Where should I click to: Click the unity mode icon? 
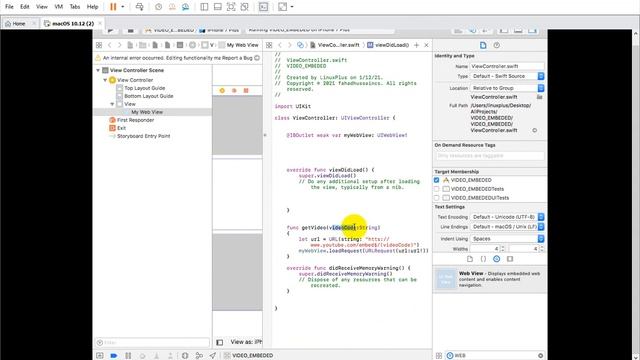[x=244, y=7]
